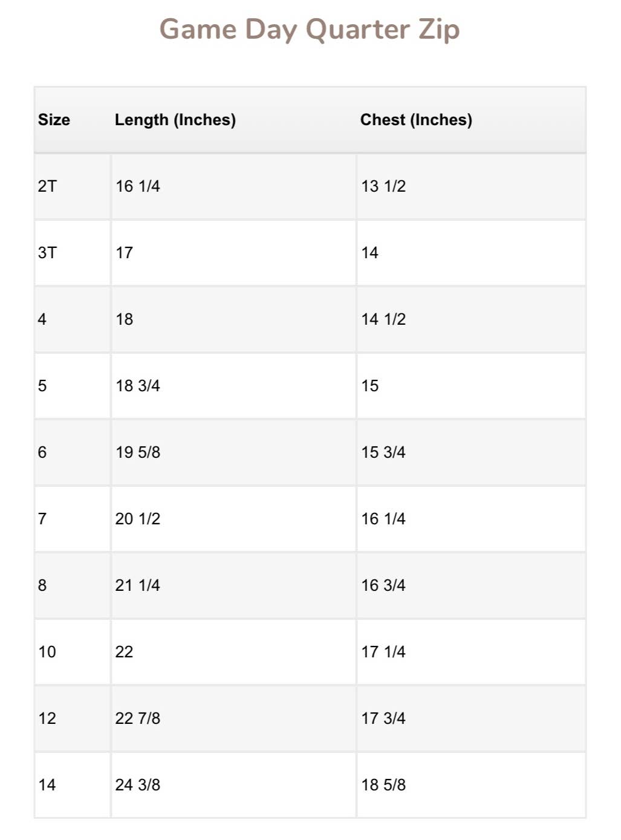Click length value 22 7/8
The width and height of the screenshot is (621, 840).
138,718
